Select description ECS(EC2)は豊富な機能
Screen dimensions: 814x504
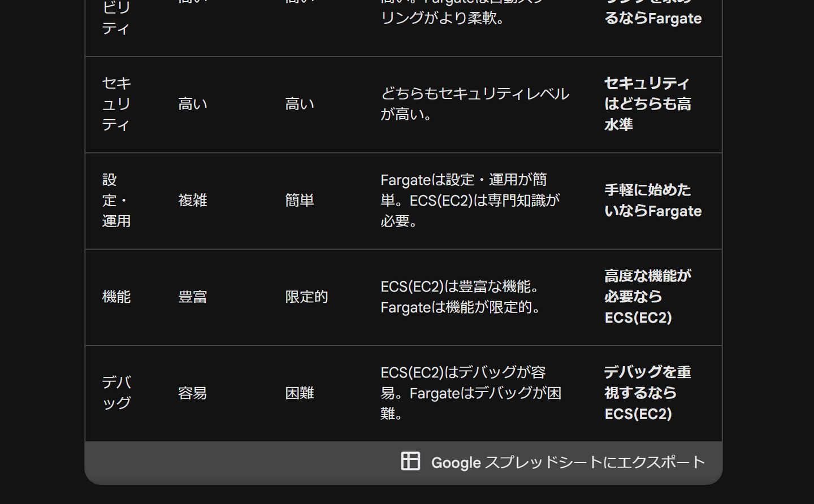pyautogui.click(x=460, y=286)
